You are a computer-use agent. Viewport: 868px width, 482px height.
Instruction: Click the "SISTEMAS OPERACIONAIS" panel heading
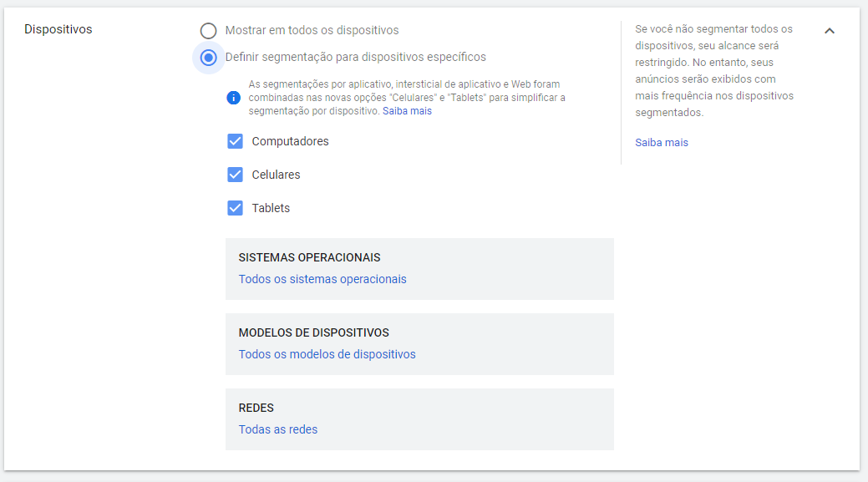309,257
